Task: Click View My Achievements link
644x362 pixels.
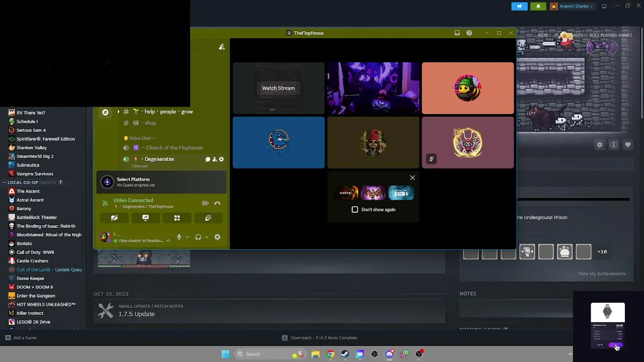Action: click(x=602, y=274)
